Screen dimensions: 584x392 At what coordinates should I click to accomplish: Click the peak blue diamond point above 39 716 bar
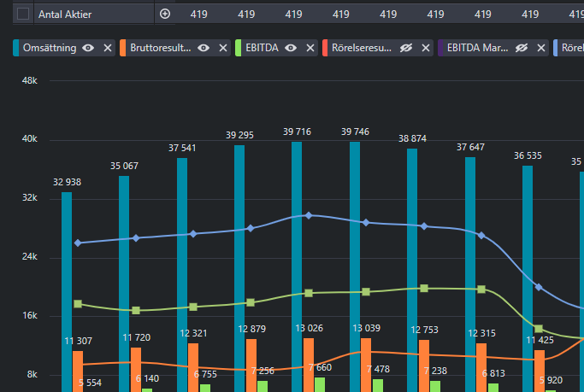coord(309,215)
